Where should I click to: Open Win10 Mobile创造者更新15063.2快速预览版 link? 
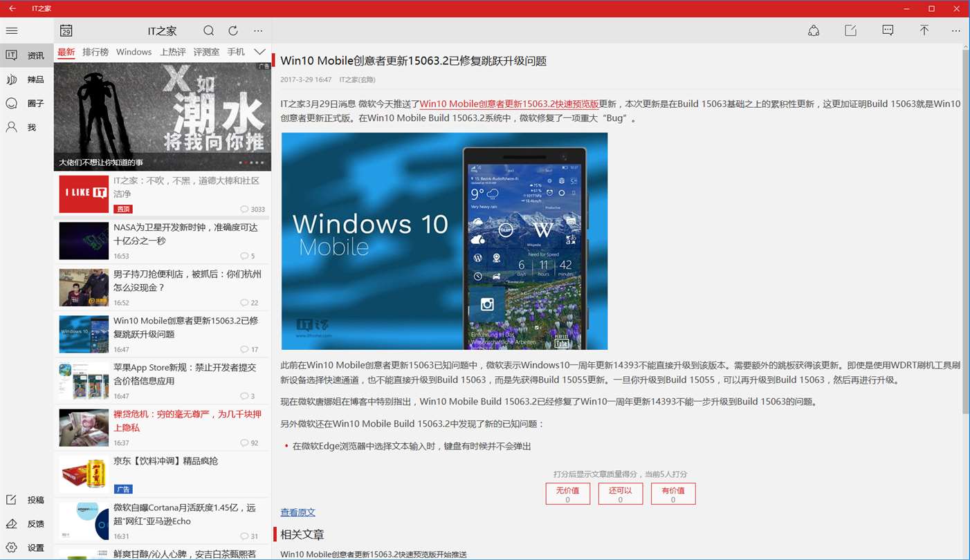coord(509,104)
